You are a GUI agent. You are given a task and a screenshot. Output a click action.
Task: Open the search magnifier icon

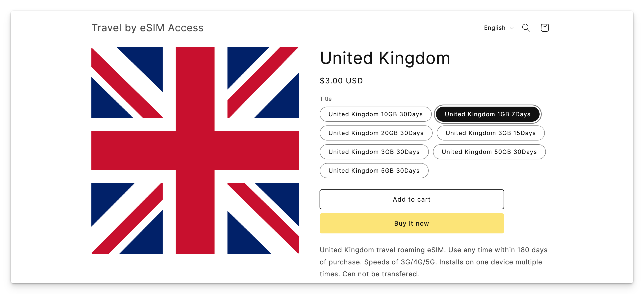pyautogui.click(x=526, y=28)
